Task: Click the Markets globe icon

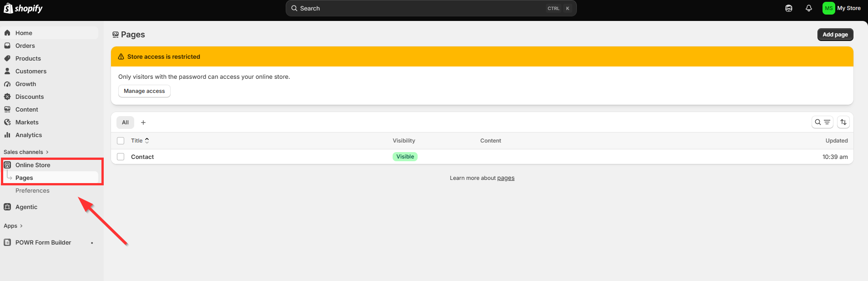Action: point(7,122)
